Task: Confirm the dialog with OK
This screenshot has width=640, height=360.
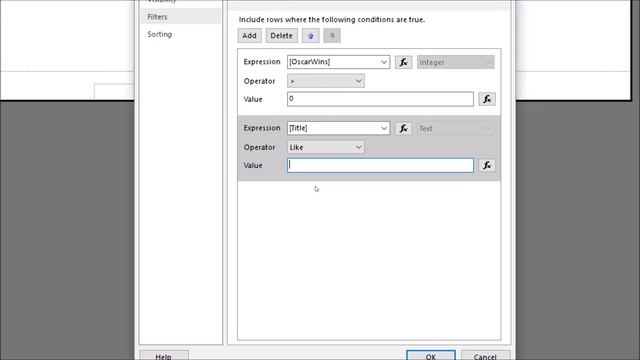Action: click(431, 355)
